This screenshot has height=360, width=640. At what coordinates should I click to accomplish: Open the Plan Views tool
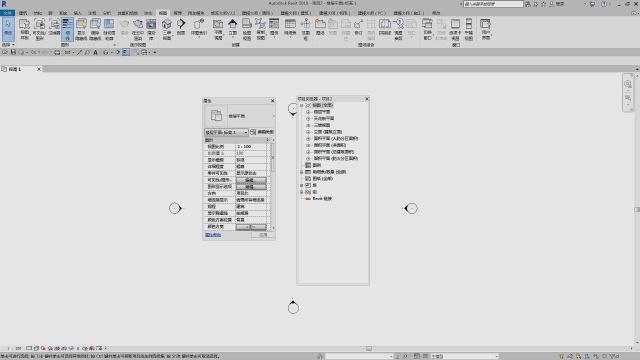[x=218, y=29]
